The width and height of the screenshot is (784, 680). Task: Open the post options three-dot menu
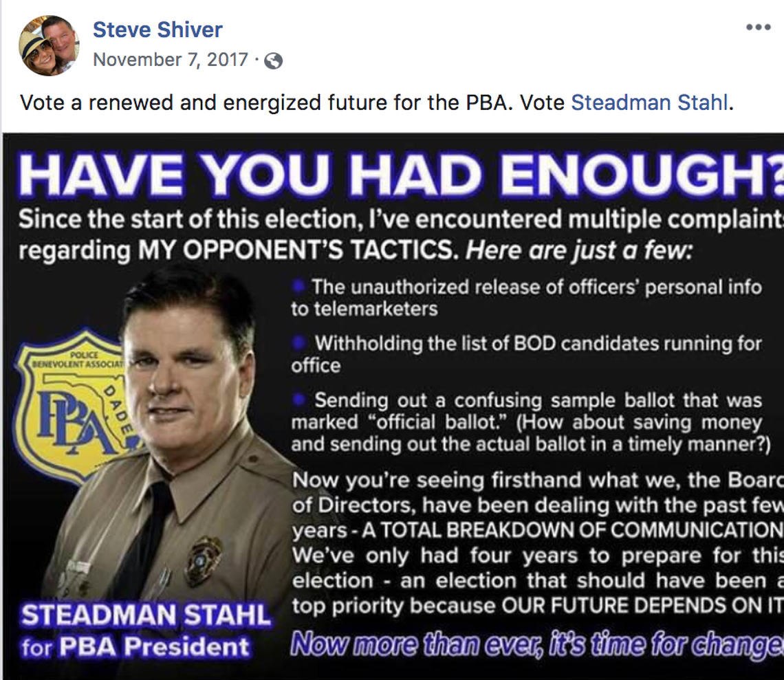tap(759, 28)
